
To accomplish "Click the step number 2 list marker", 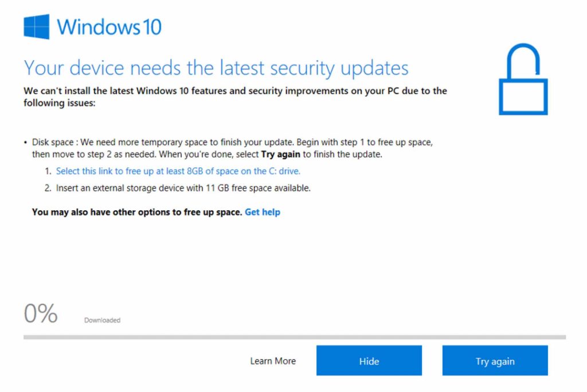I will tap(48, 188).
